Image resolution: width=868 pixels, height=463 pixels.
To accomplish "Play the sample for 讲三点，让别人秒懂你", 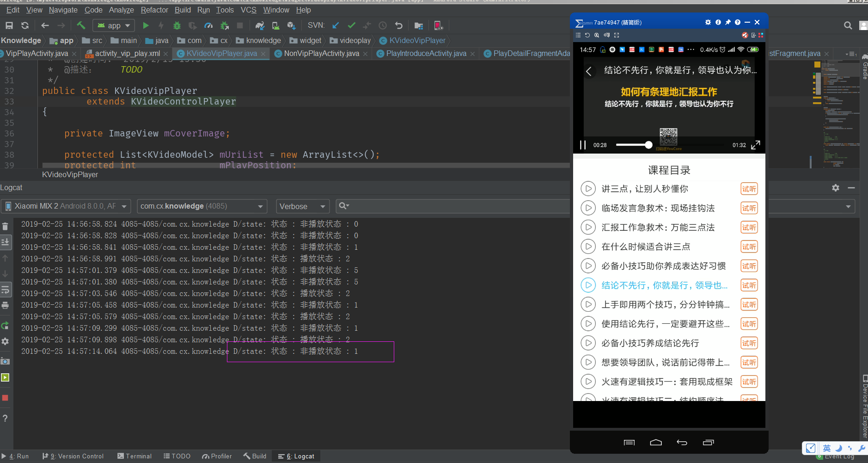I will coord(588,188).
